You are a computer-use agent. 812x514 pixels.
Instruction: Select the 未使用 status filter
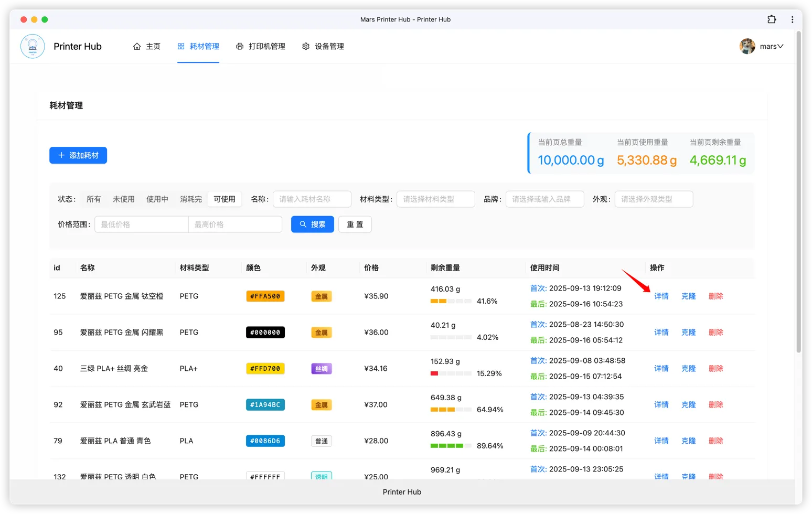point(124,199)
